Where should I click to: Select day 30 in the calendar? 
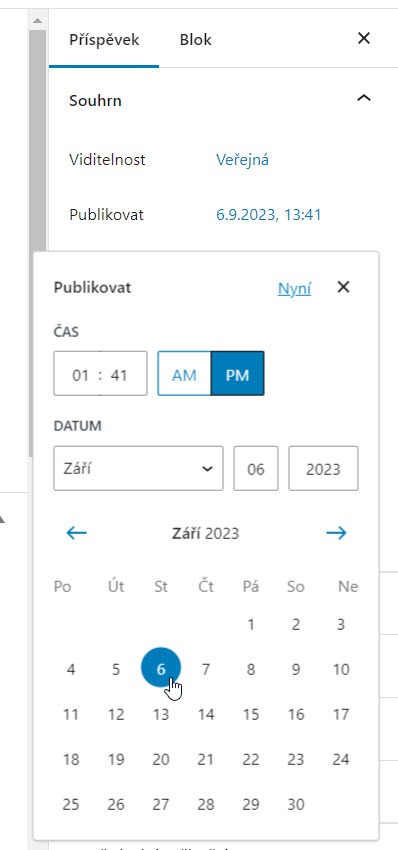(x=296, y=804)
